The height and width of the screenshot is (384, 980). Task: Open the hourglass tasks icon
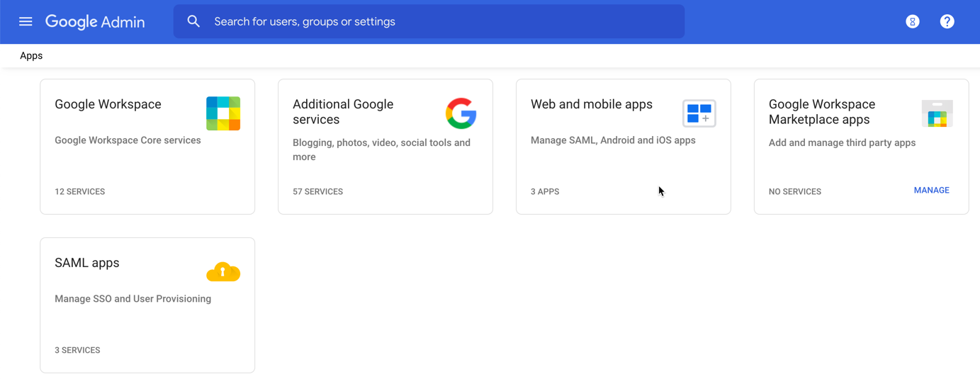click(913, 22)
